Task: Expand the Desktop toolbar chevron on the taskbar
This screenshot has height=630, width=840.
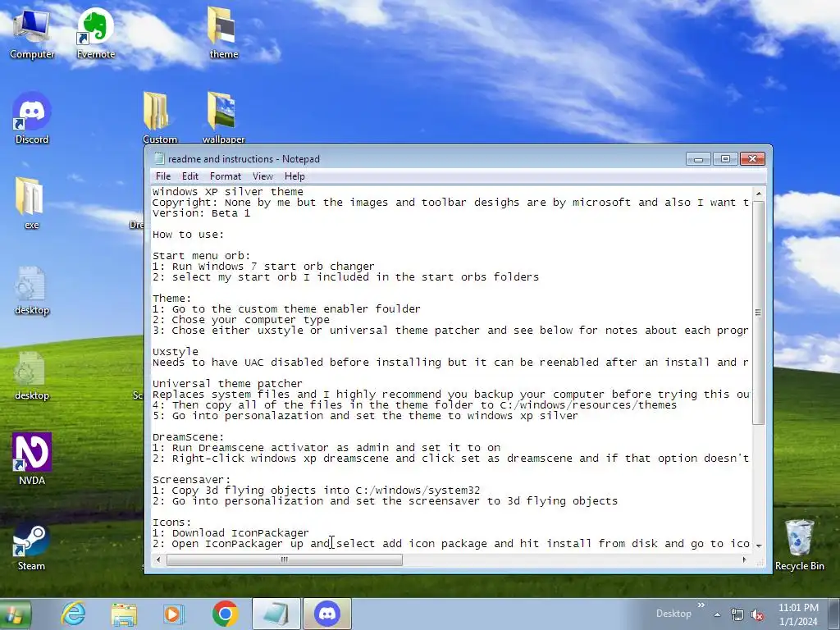Action: 701,605
